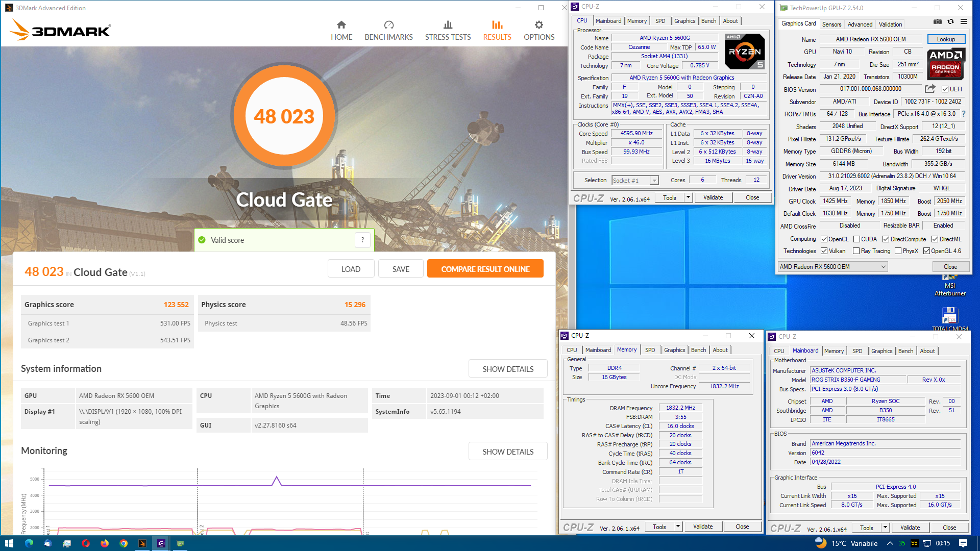This screenshot has width=980, height=551.
Task: Click GPU-Z Name field AMD Radeon RX 5600 OEM
Action: (x=870, y=39)
